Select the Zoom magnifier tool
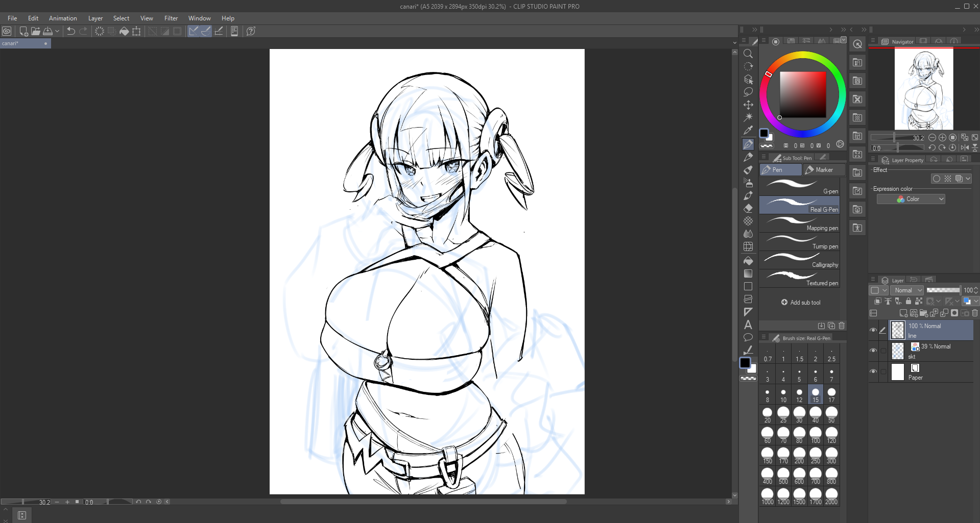The height and width of the screenshot is (523, 980). [x=748, y=54]
